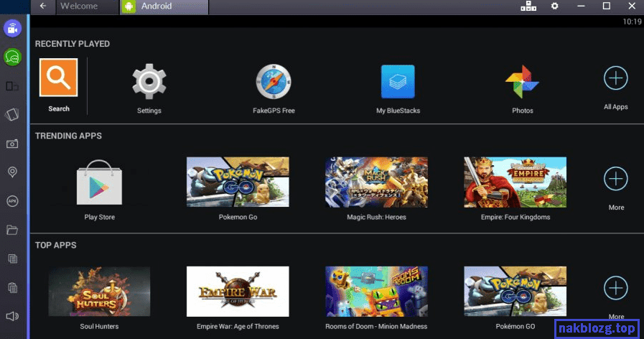Launch the Photos app
The width and height of the screenshot is (644, 339).
[522, 81]
